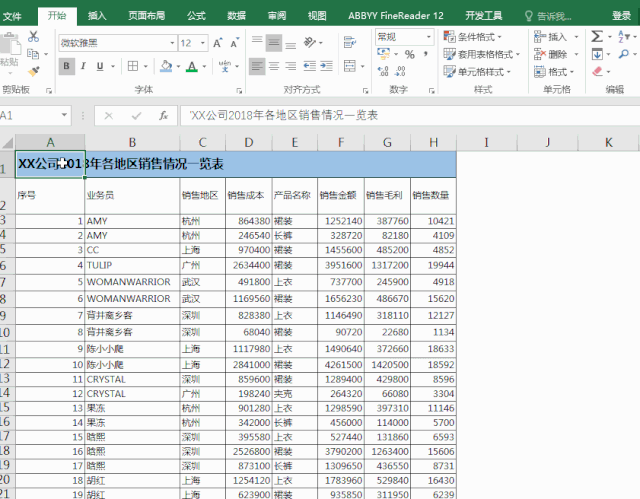Apply comma style icon
Image resolution: width=640 pixels, height=499 pixels.
(426, 53)
